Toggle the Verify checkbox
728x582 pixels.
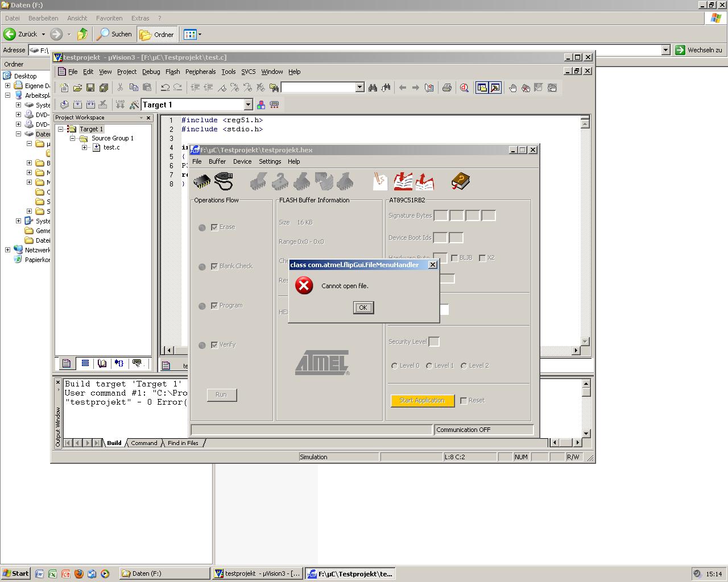[214, 345]
